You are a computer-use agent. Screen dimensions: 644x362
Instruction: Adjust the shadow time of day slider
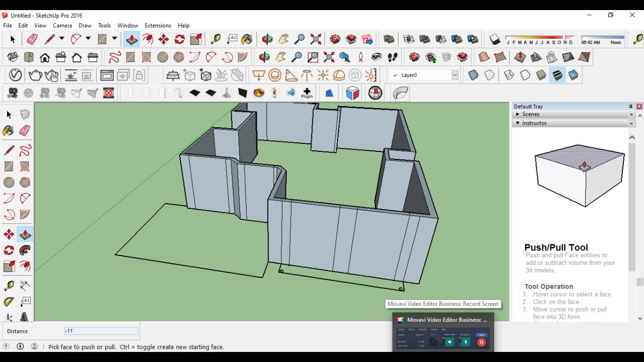coord(602,38)
